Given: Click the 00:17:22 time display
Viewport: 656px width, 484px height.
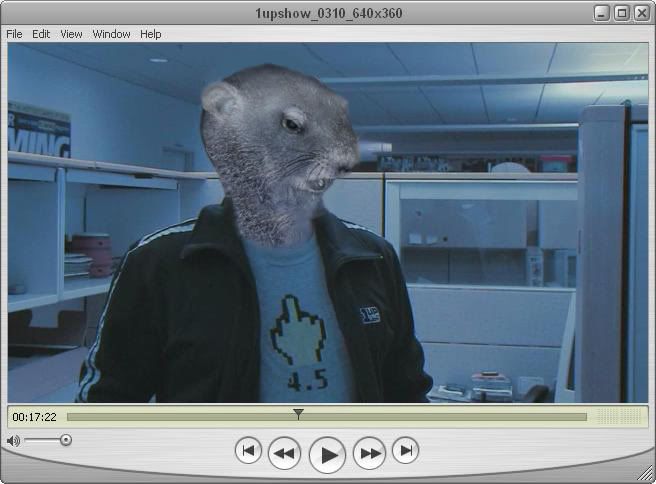Looking at the screenshot, I should 34,417.
